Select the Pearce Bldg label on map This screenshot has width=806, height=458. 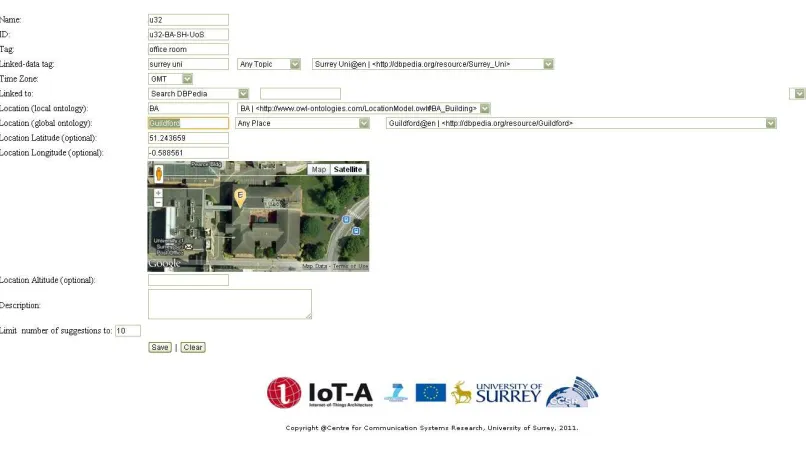click(206, 164)
